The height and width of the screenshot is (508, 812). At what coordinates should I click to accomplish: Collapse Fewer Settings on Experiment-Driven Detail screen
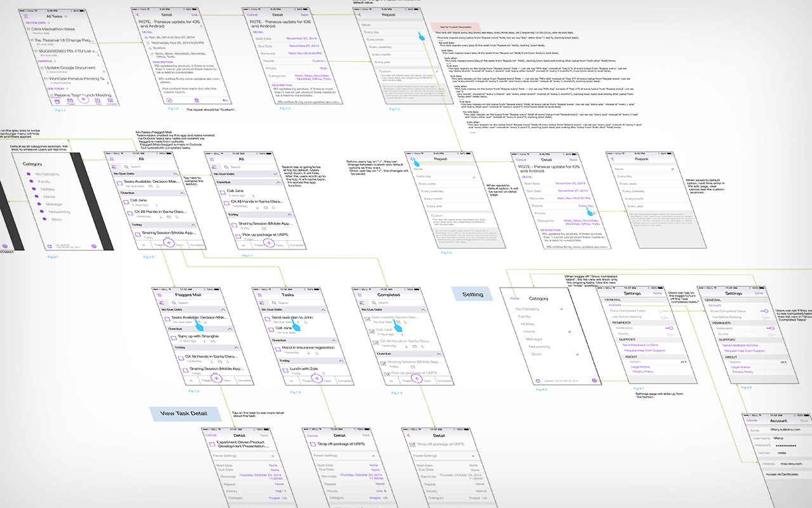point(272,455)
